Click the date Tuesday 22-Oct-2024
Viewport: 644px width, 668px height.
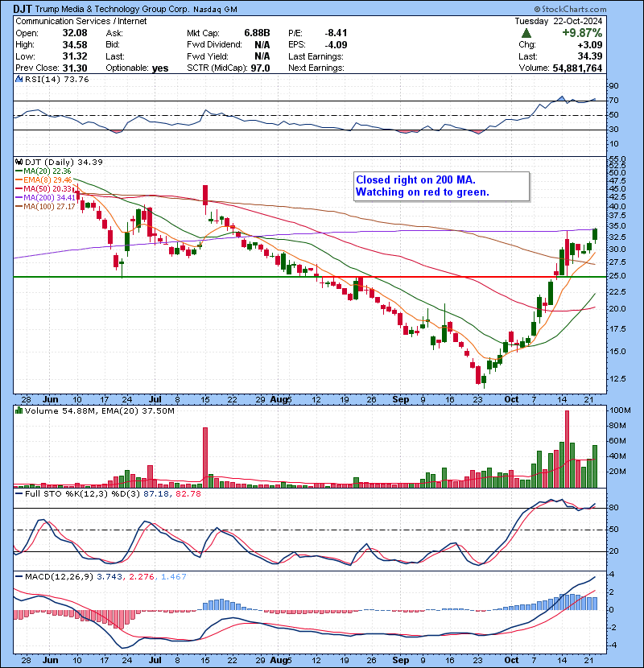559,21
